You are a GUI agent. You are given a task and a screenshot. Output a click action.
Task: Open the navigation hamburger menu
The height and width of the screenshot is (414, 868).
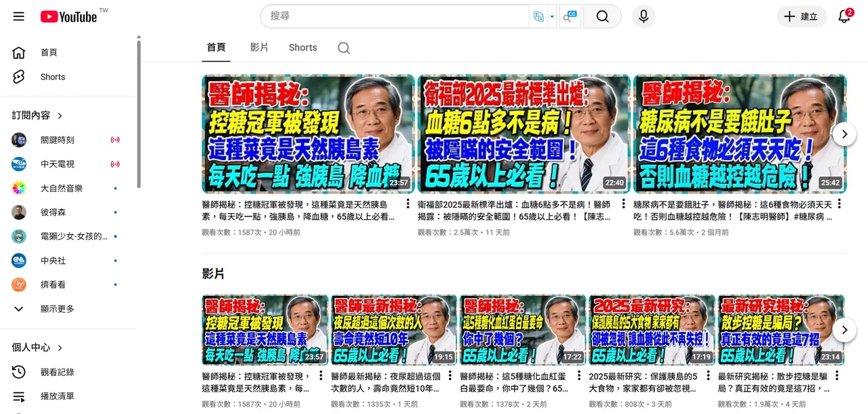(x=18, y=16)
